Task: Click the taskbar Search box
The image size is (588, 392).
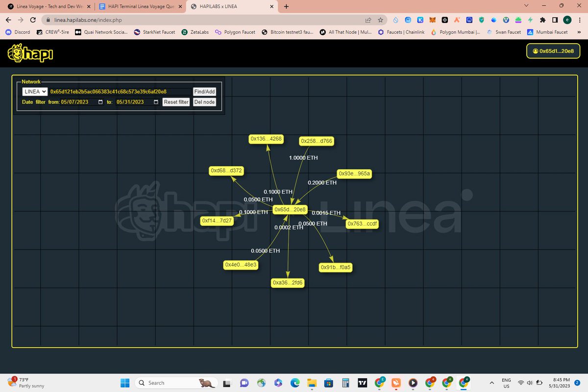Action: (x=177, y=382)
